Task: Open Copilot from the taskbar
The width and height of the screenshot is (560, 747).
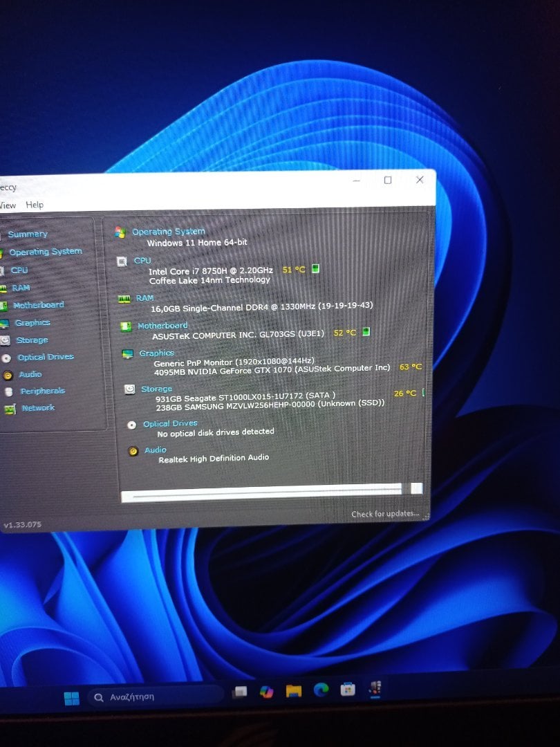Action: [266, 692]
